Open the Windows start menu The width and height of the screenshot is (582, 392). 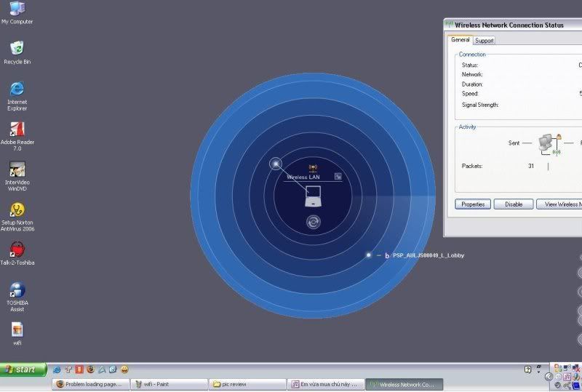[x=23, y=369]
